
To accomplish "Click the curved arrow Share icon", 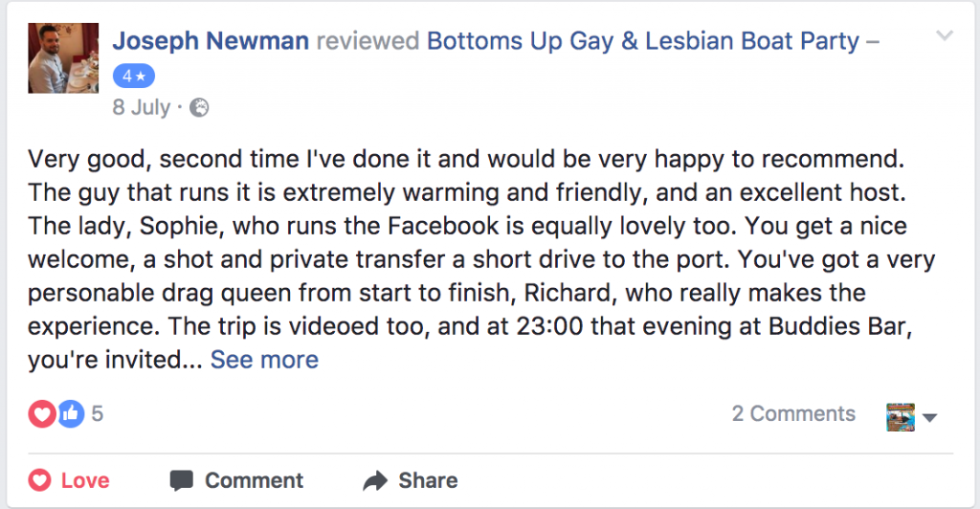I will (376, 480).
